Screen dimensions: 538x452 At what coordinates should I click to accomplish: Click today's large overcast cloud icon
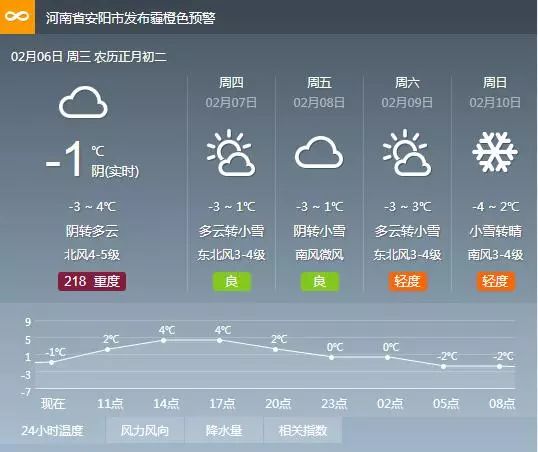pyautogui.click(x=83, y=102)
